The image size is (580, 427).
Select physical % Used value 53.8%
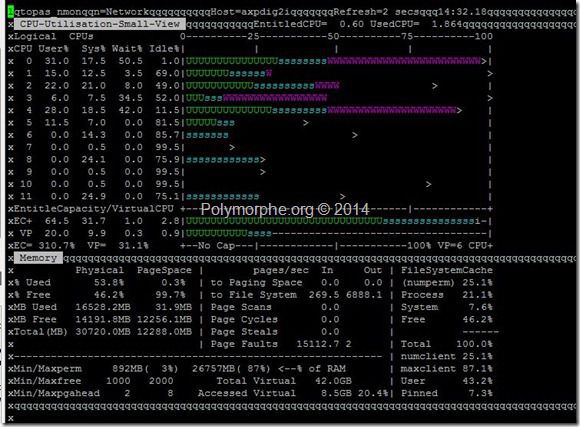pos(109,283)
